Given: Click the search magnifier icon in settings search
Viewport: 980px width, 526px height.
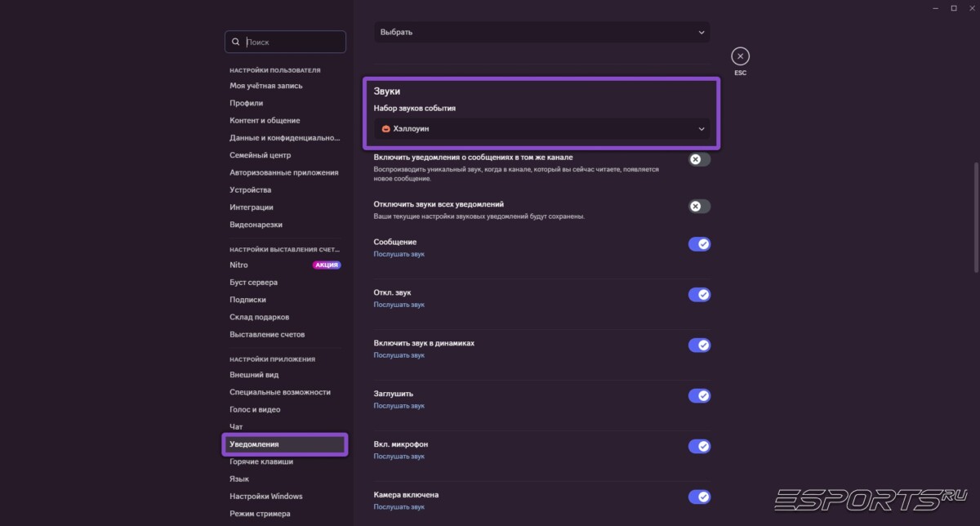Looking at the screenshot, I should (x=235, y=41).
